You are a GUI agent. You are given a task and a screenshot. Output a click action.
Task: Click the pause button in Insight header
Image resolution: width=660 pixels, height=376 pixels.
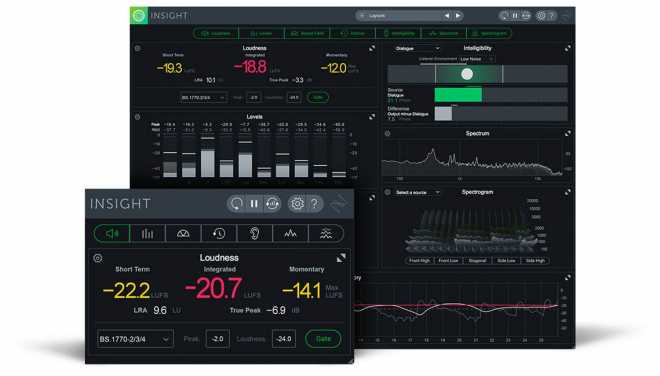(254, 204)
